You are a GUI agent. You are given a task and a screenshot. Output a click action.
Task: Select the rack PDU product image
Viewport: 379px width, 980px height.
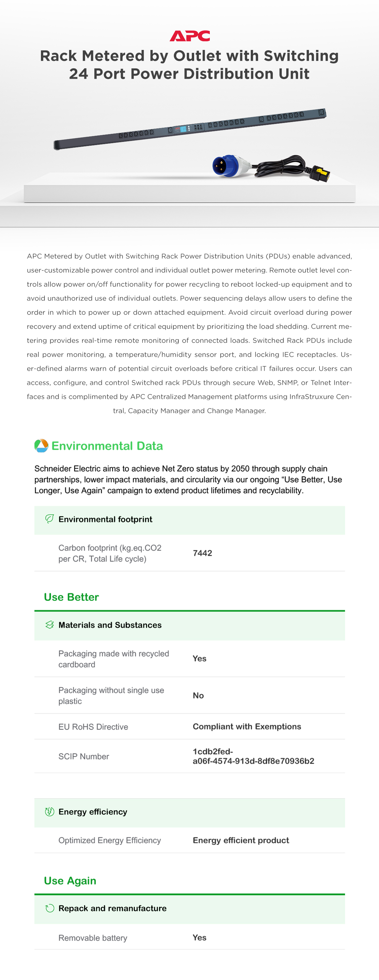click(190, 129)
